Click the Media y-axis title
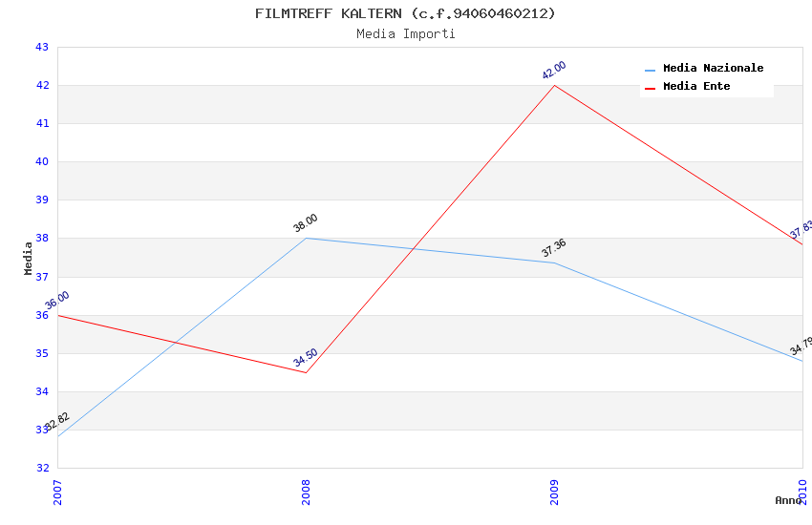Screen dimensions: 812x525 [28, 258]
